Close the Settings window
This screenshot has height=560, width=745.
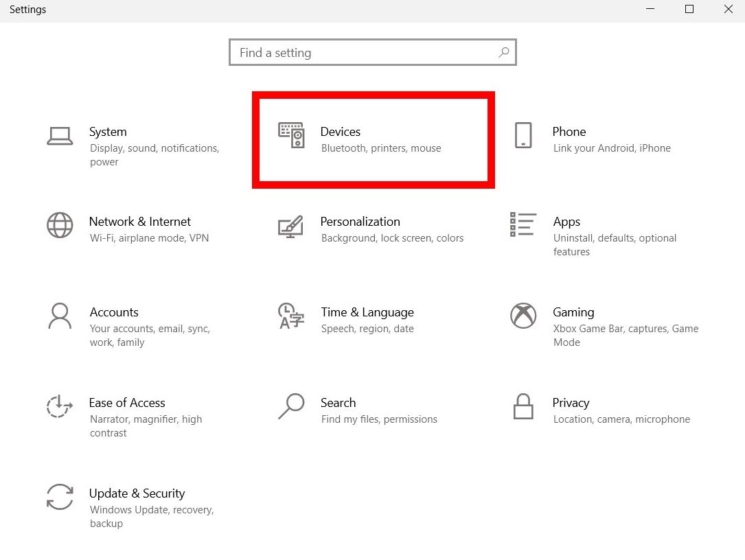tap(729, 9)
